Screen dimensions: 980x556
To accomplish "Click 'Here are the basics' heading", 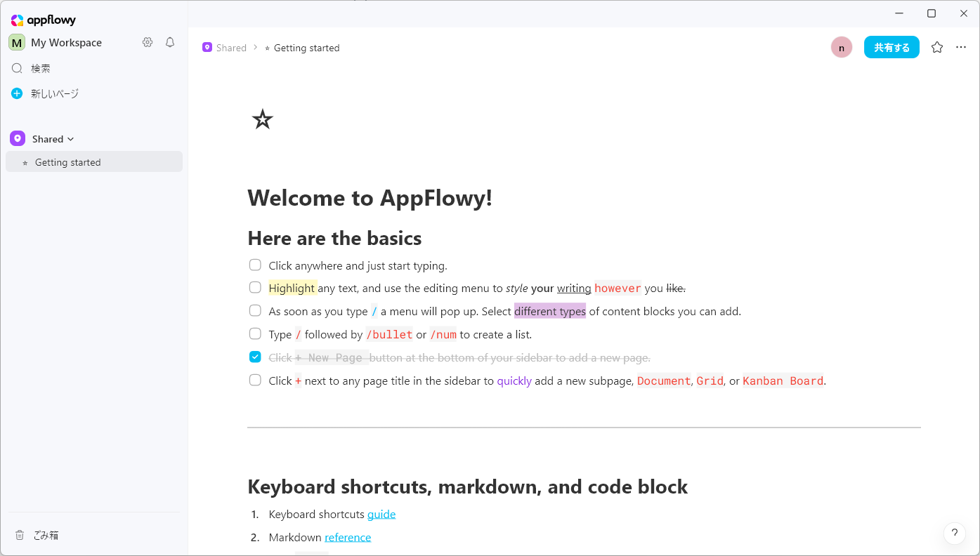I will point(334,238).
